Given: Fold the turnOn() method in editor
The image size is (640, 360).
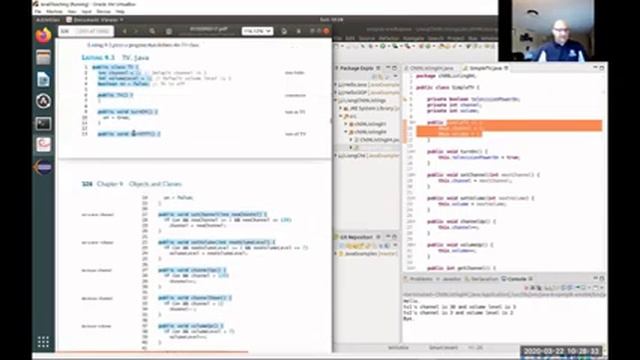Looking at the screenshot, I should coord(413,151).
